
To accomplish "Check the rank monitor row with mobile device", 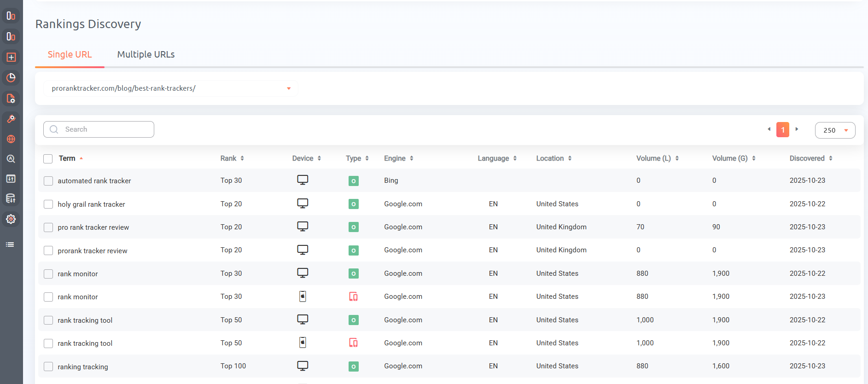I will pos(48,297).
